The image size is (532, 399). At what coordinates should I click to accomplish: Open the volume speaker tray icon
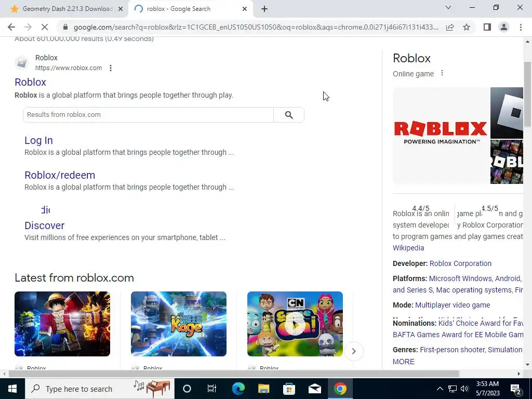pos(464,389)
